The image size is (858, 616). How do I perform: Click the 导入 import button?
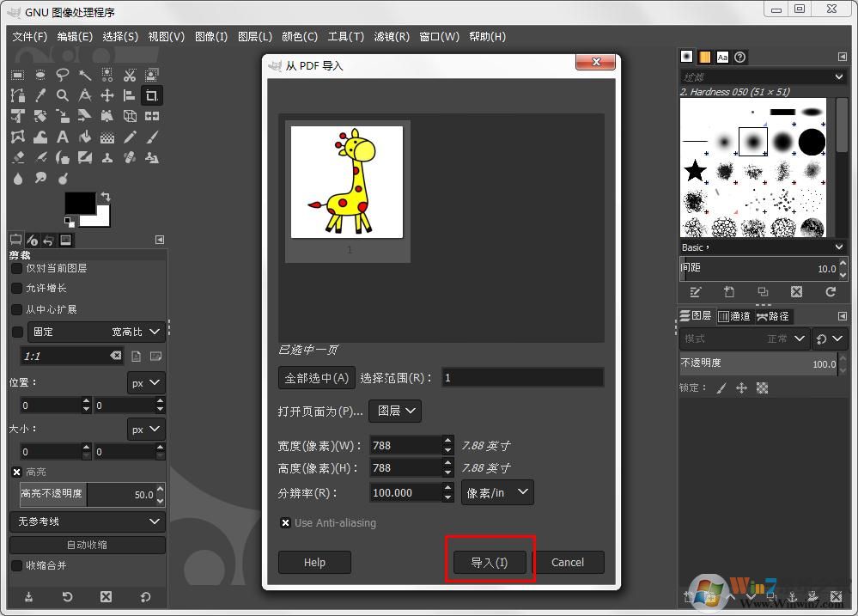(490, 562)
